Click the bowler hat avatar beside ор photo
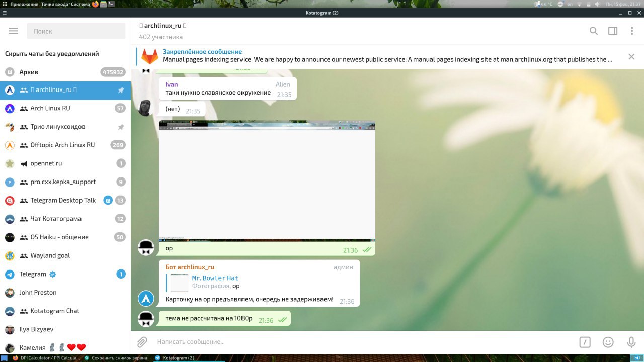The height and width of the screenshot is (362, 644). 146,247
